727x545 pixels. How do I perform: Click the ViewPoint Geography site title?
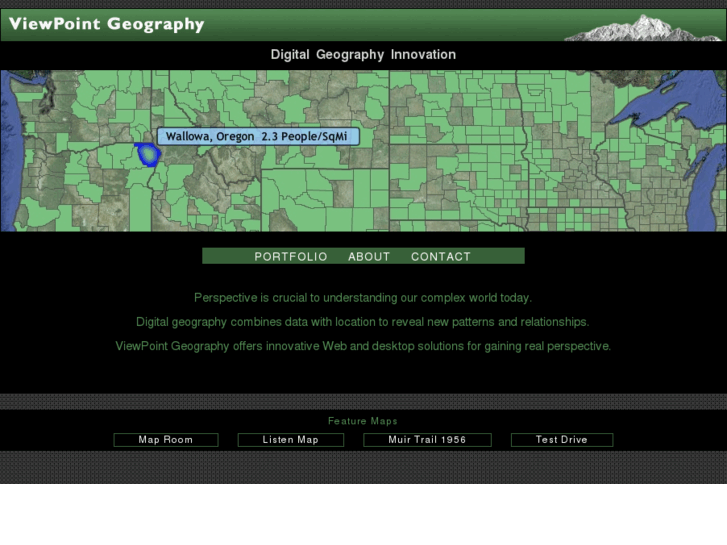point(107,24)
